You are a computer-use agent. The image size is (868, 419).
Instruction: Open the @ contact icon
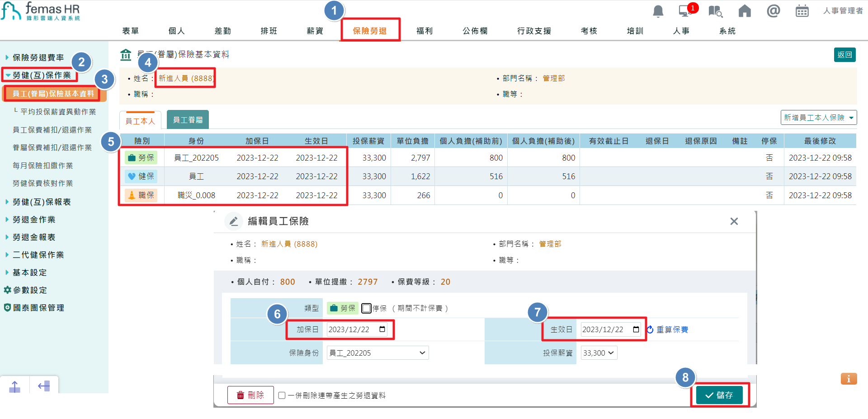click(x=773, y=11)
